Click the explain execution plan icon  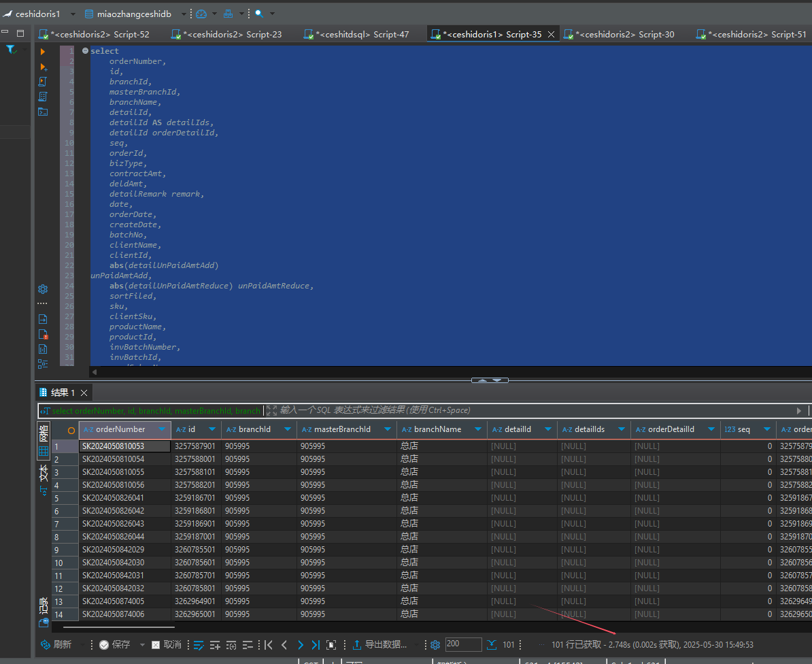point(43,97)
